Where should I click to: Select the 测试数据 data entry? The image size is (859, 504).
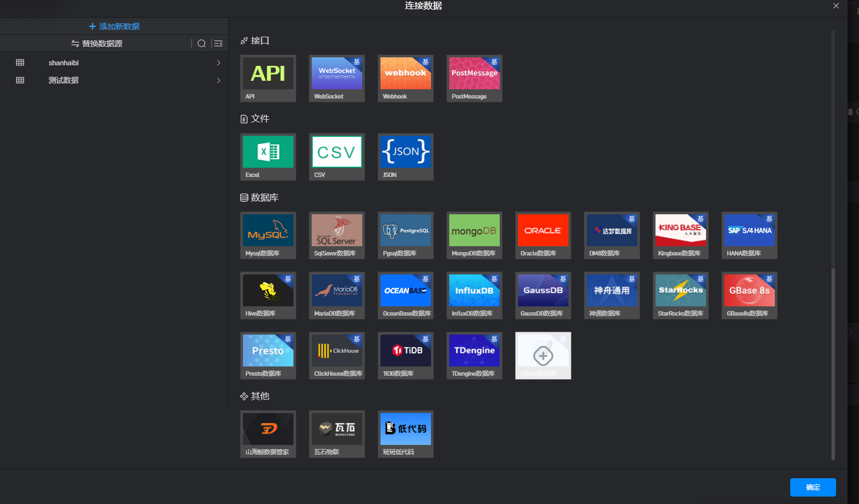pos(114,80)
